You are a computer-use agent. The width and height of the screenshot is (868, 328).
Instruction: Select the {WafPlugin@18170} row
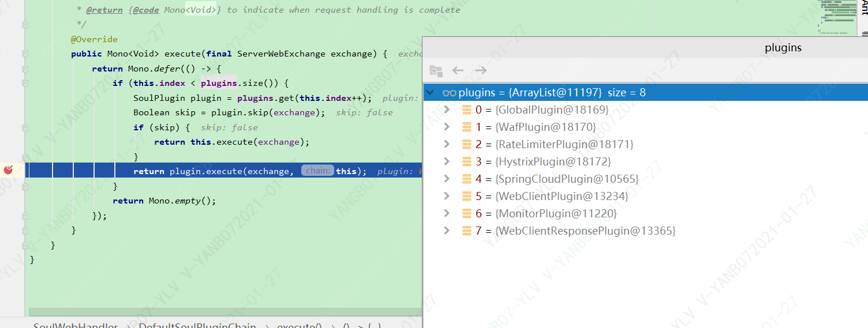[645, 127]
